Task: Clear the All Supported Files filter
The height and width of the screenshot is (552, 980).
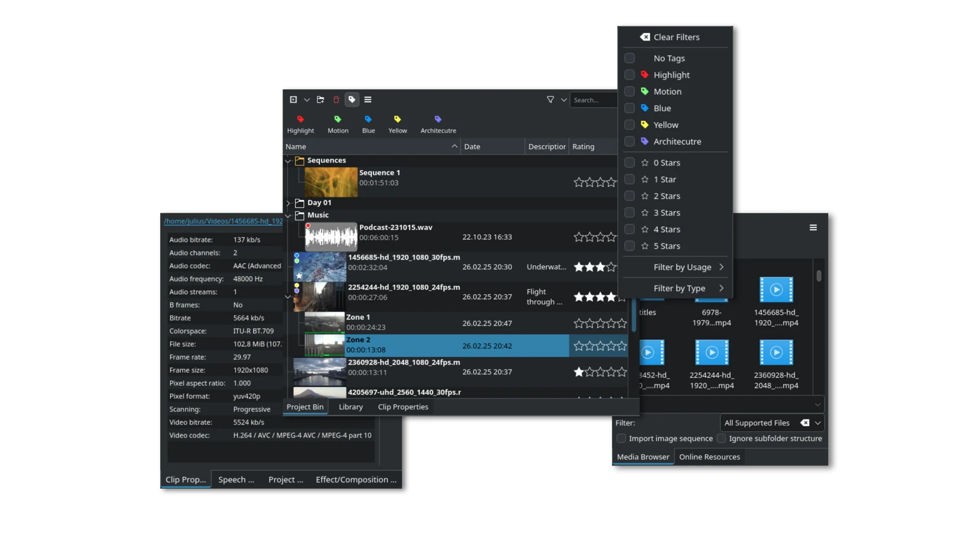Action: (x=805, y=423)
